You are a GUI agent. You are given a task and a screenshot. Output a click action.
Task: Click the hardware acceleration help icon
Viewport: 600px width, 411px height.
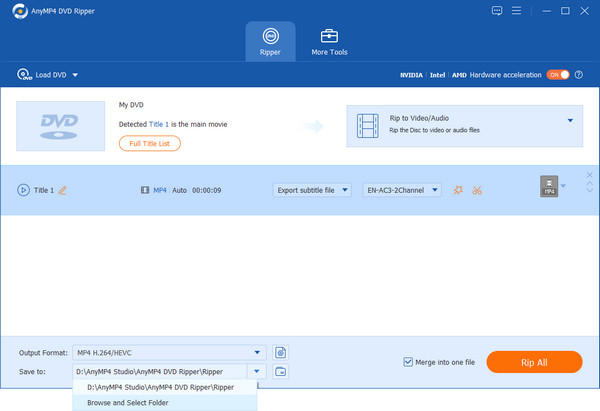(579, 74)
